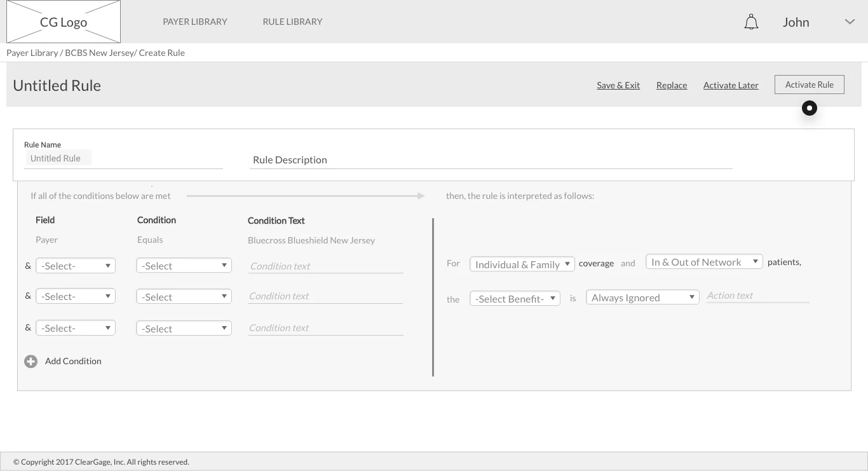This screenshot has width=868, height=471.
Task: Go to Payer Library in navigation
Action: click(x=195, y=22)
